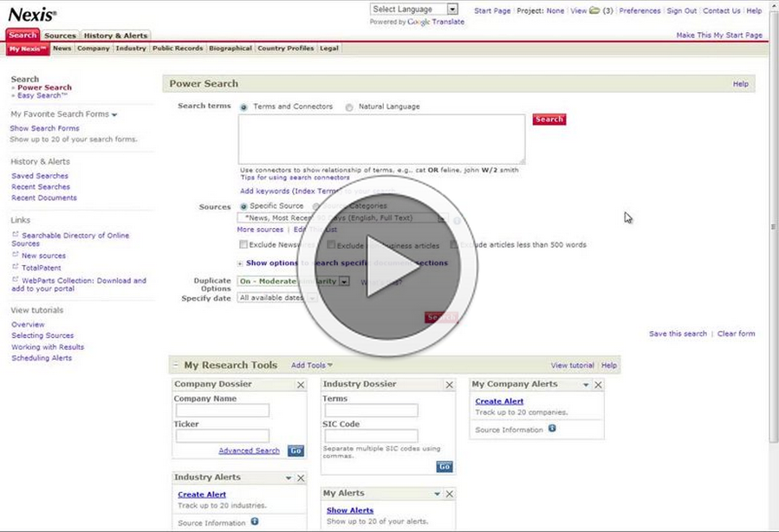This screenshot has height=532, width=779.
Task: Check the Exclude Newswires checkbox
Action: pyautogui.click(x=243, y=245)
